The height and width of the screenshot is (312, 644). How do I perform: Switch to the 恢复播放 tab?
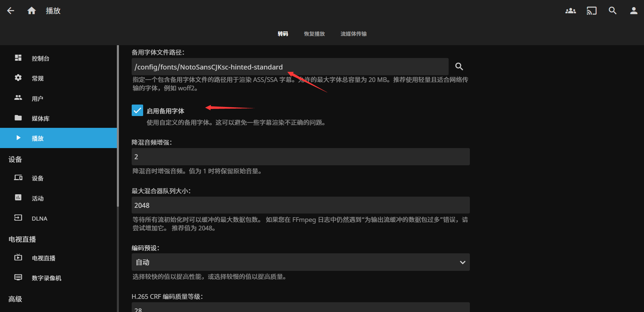(x=314, y=34)
